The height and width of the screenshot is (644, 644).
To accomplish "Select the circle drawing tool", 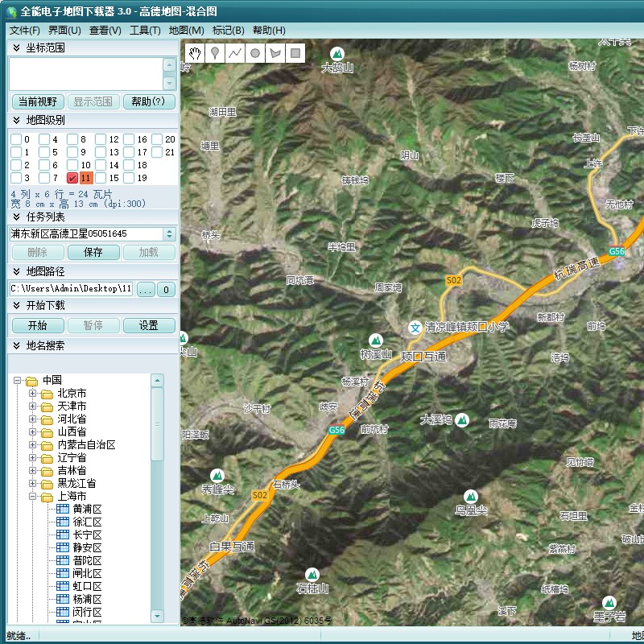I will [255, 53].
